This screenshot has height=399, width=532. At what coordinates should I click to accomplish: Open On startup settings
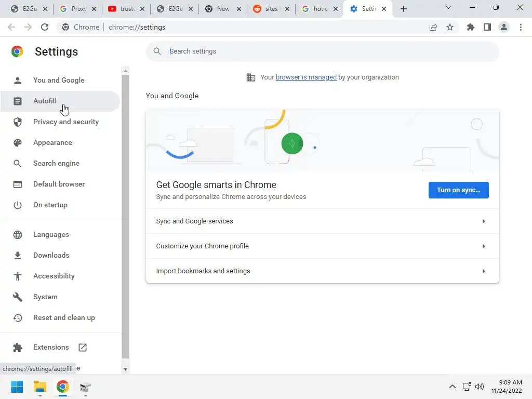[60, 205]
